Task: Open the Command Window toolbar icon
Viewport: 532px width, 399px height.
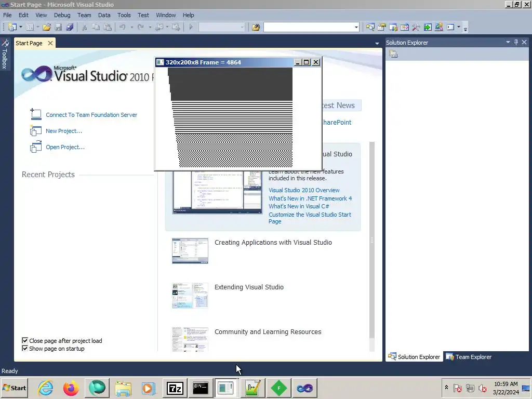Action: click(x=450, y=27)
